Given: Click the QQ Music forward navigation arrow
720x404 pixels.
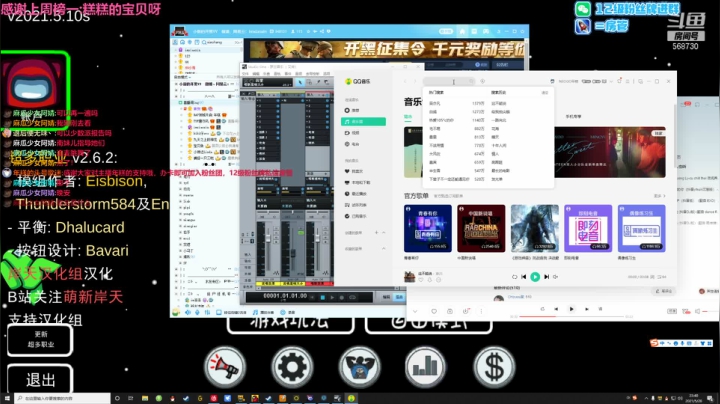Looking at the screenshot, I should (415, 81).
